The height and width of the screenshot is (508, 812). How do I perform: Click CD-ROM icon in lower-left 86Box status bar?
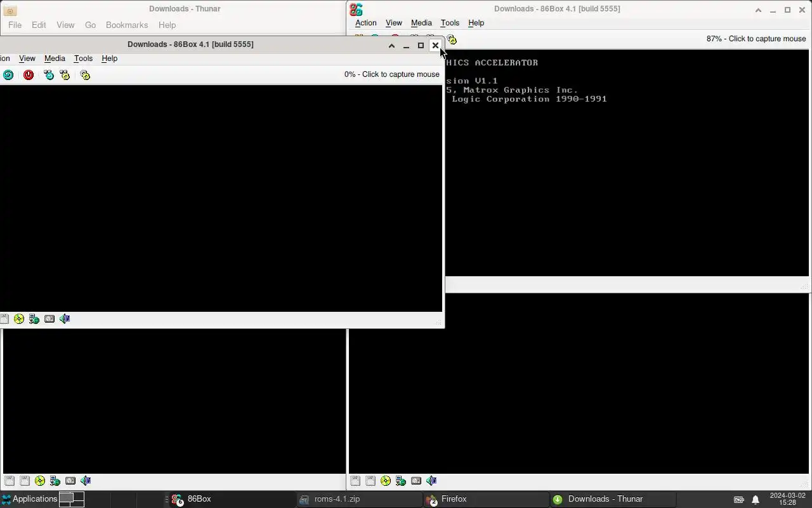(x=40, y=481)
